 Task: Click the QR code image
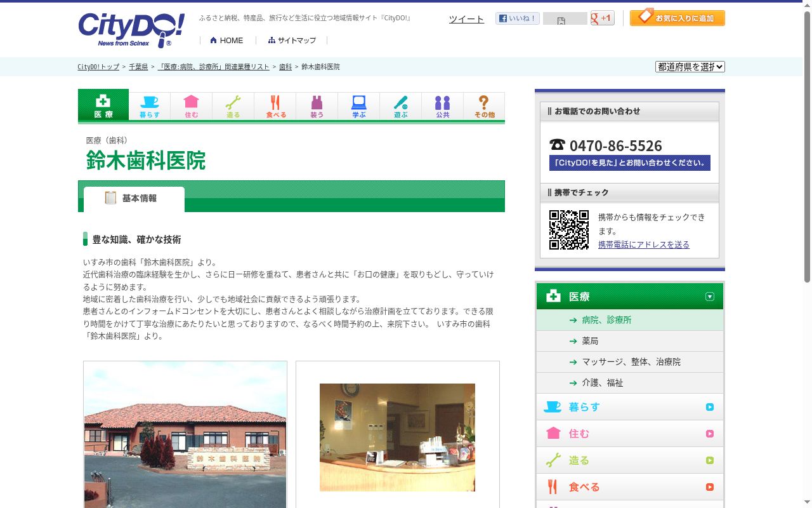(x=569, y=230)
